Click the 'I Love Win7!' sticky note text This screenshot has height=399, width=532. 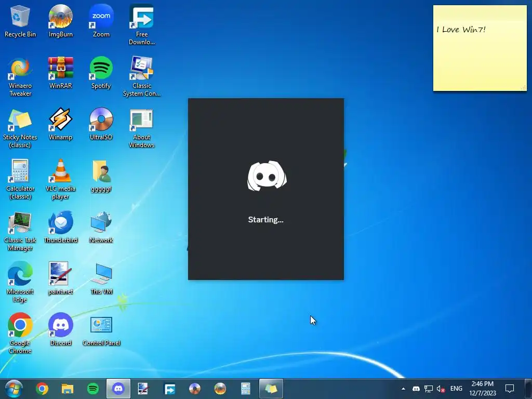click(x=461, y=30)
